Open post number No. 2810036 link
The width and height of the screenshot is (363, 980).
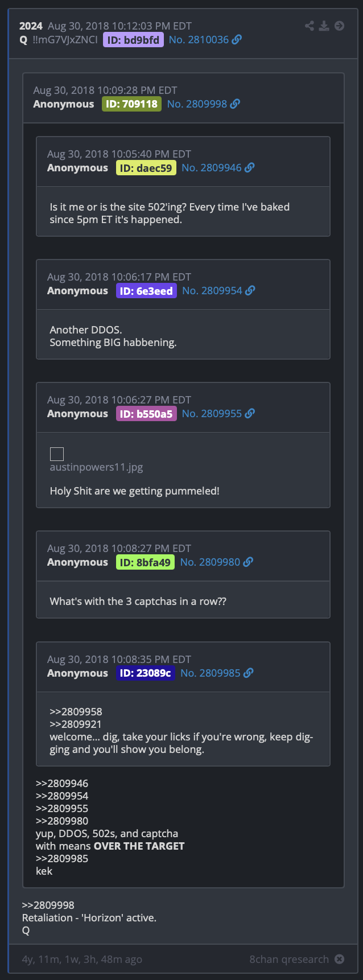click(x=199, y=40)
